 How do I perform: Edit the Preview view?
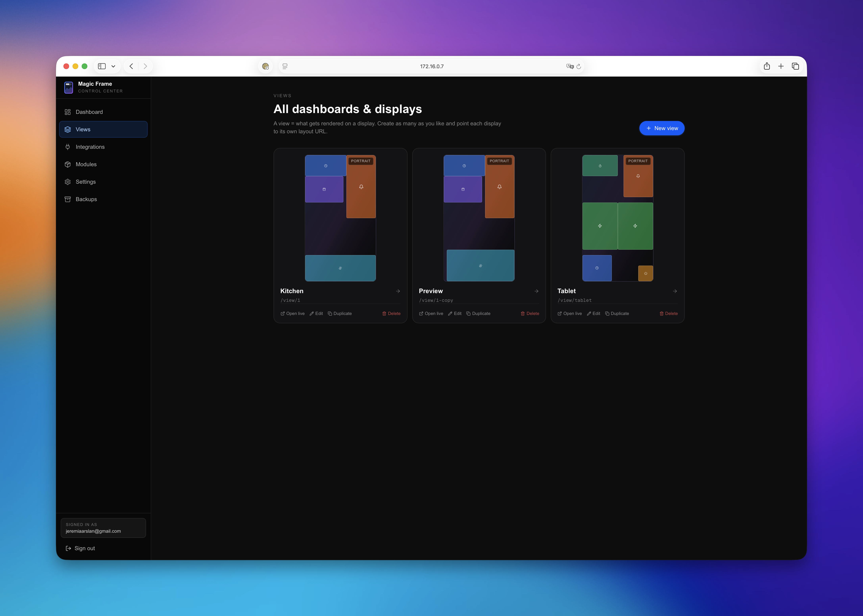[455, 313]
